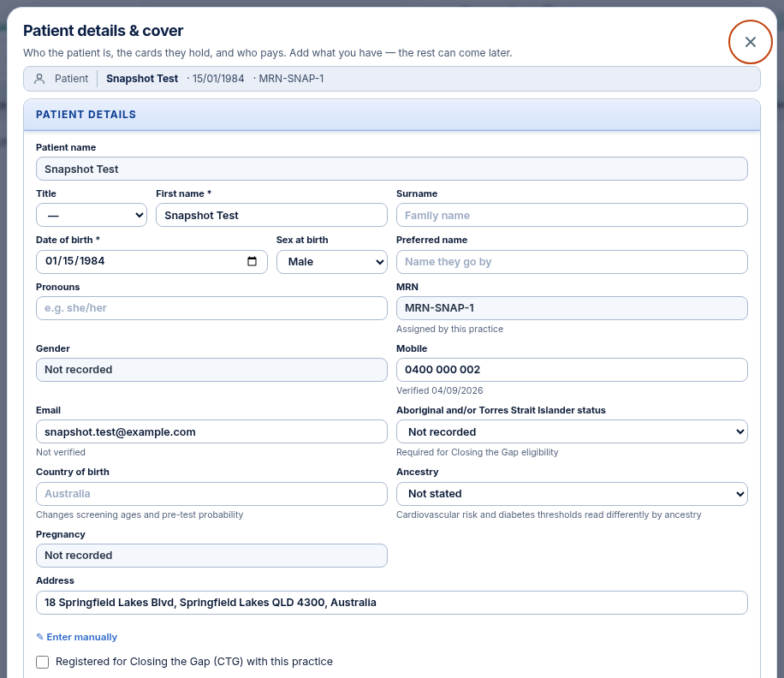Click the pencil icon beside Enter manually
Screen dimensions: 784x678
40,637
